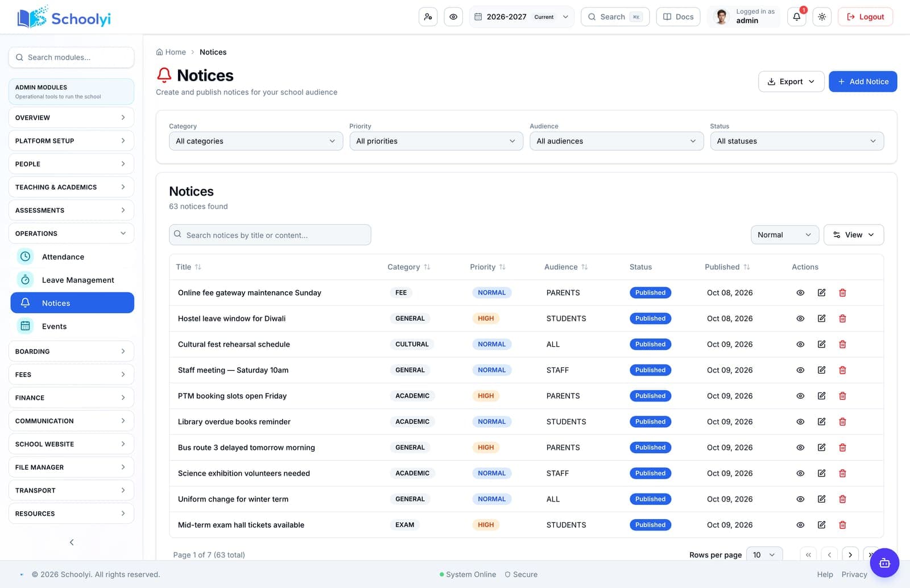This screenshot has width=910, height=588.
Task: Collapse the sidebar with the left chevron
Action: click(x=72, y=543)
